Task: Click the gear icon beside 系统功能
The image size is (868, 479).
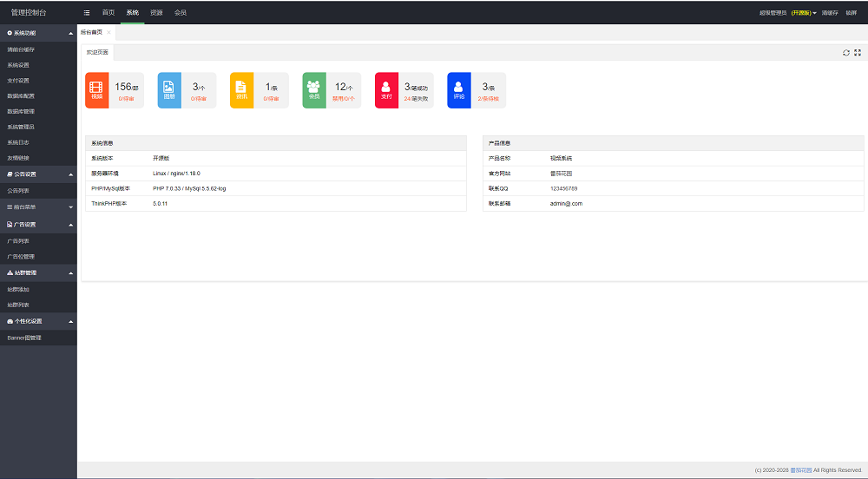Action: 10,33
